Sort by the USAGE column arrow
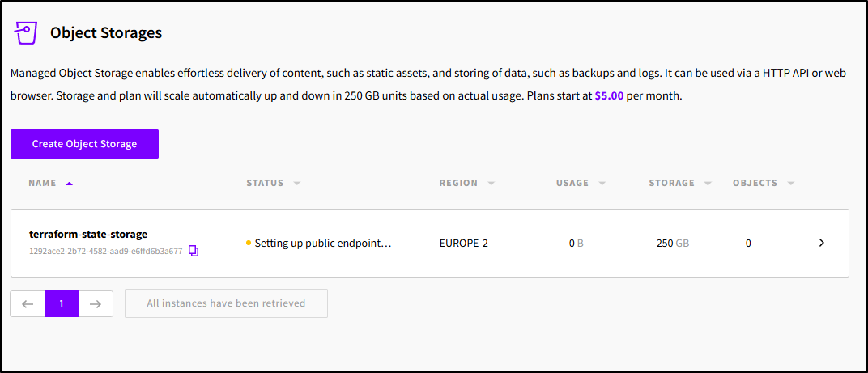 coord(602,184)
